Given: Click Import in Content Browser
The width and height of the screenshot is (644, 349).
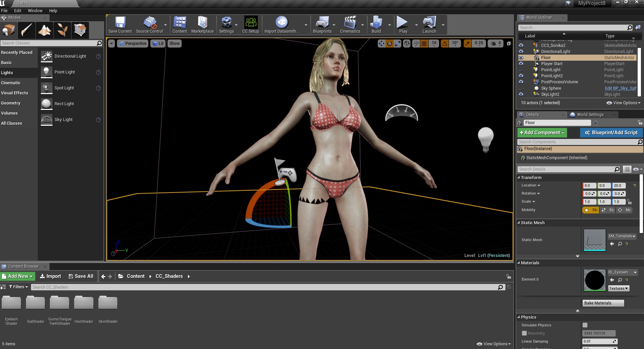Looking at the screenshot, I should [x=51, y=276].
